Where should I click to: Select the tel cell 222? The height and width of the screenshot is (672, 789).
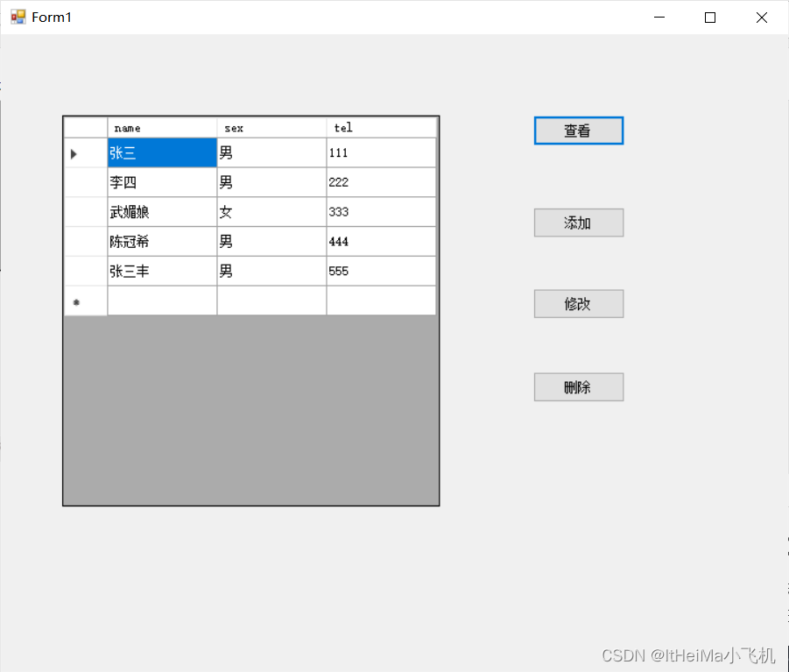(381, 182)
